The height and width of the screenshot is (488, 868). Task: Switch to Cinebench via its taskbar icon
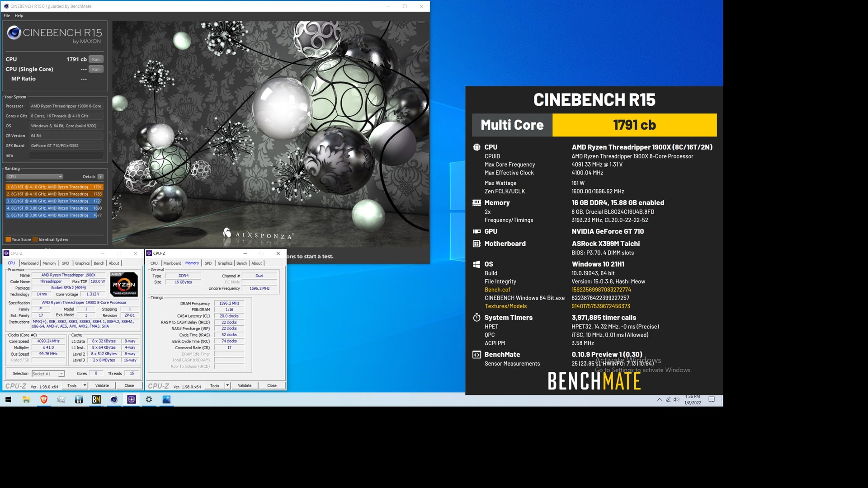pyautogui.click(x=114, y=399)
